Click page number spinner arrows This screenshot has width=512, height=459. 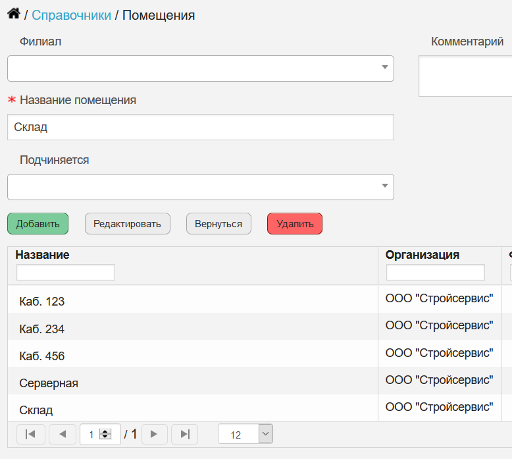105,434
